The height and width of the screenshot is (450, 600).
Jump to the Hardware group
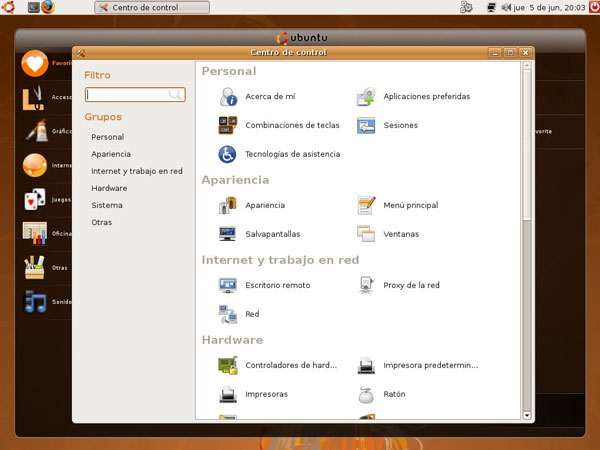[x=109, y=188]
